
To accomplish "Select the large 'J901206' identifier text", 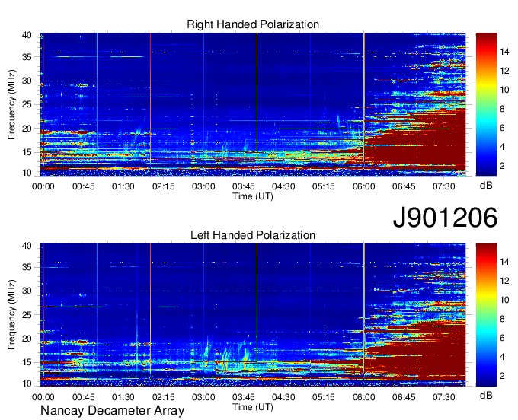I will [x=445, y=217].
